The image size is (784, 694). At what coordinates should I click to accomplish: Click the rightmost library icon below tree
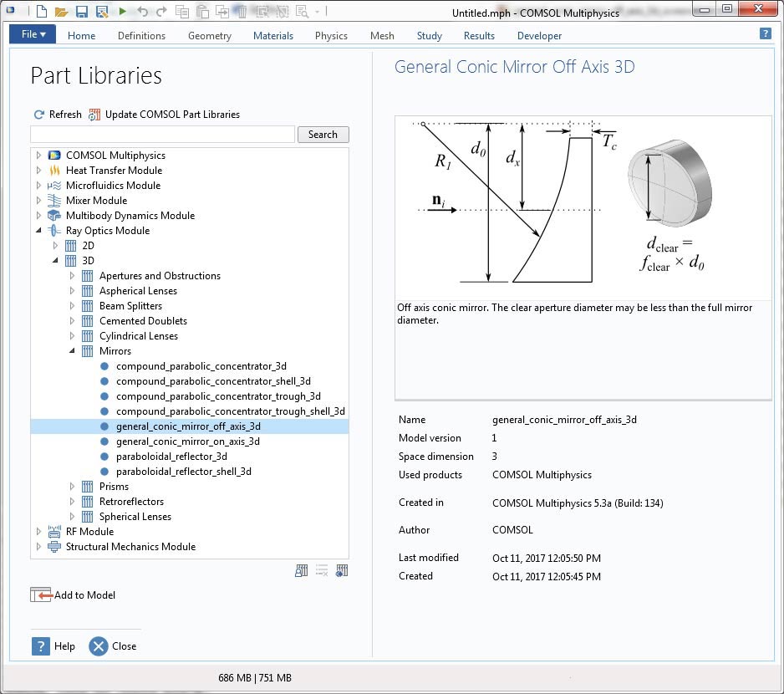point(342,571)
